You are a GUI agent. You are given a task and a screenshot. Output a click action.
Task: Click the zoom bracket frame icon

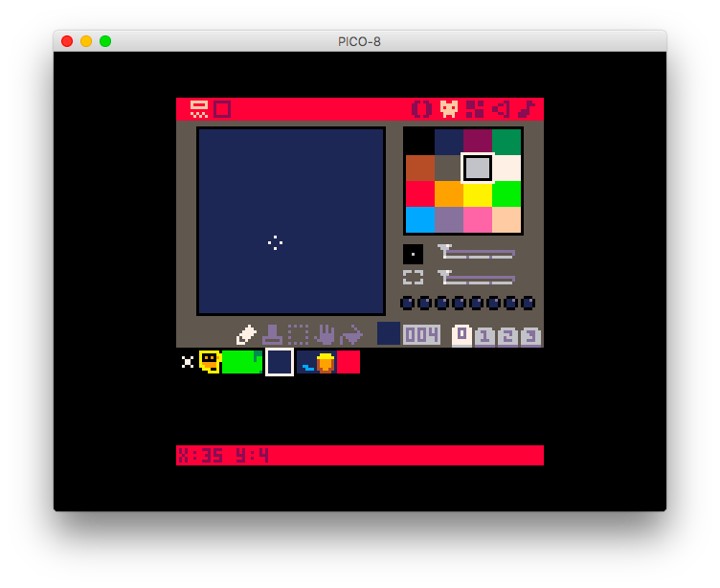coord(413,278)
